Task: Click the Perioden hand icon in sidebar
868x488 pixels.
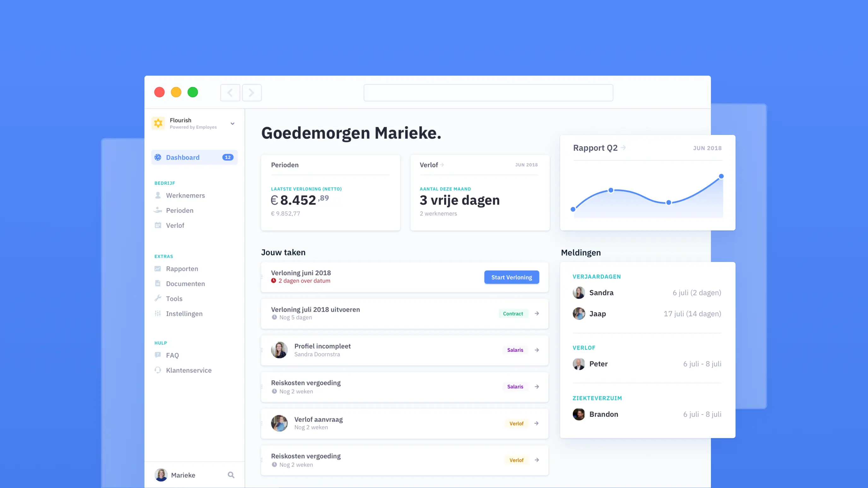Action: click(x=158, y=210)
